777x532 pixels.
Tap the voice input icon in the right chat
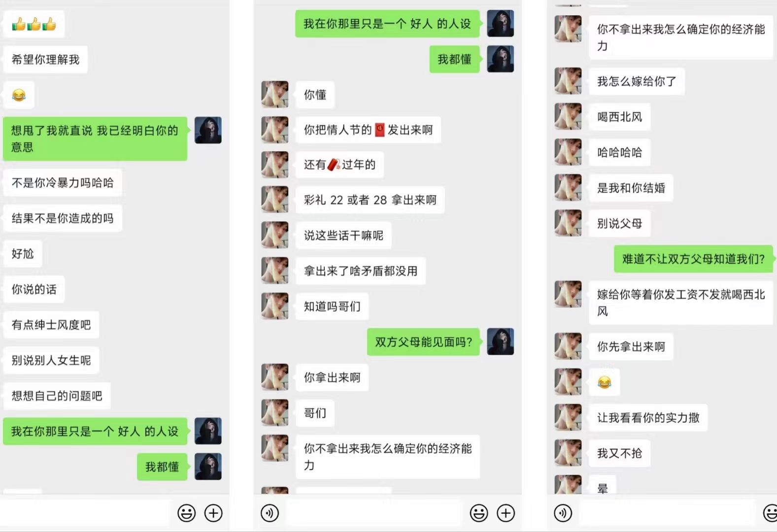click(x=563, y=513)
